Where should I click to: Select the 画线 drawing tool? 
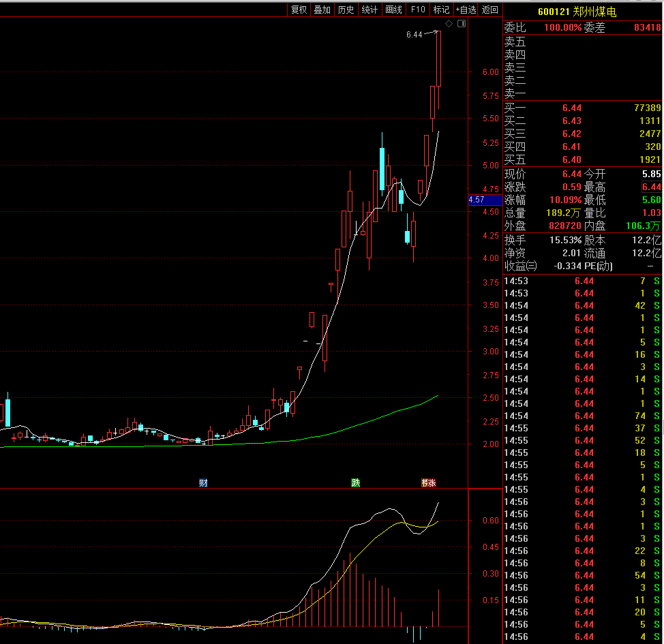(x=394, y=10)
